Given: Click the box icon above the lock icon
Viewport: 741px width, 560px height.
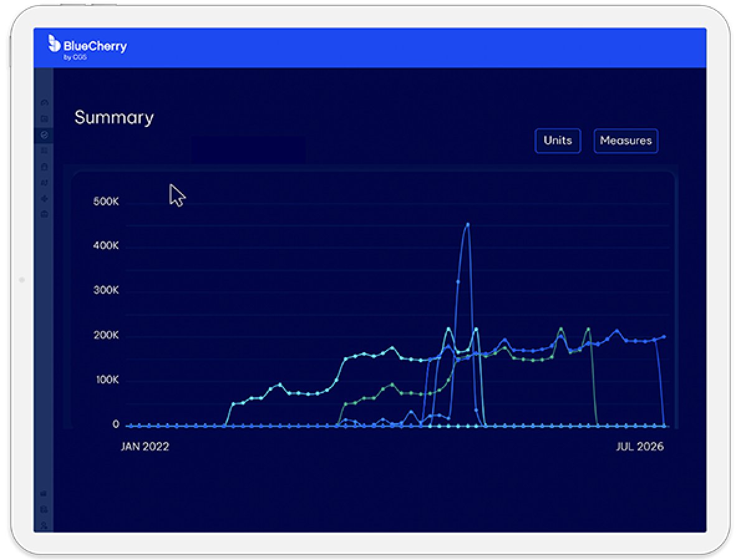Looking at the screenshot, I should pyautogui.click(x=44, y=493).
